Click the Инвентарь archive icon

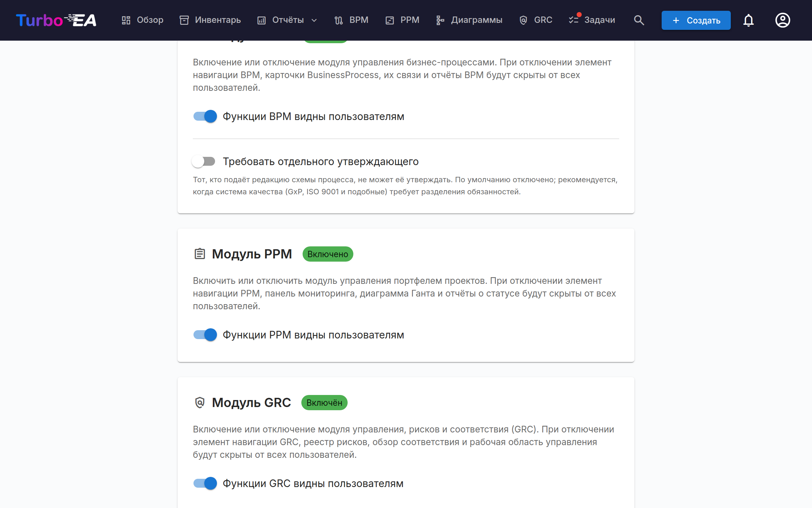click(x=184, y=20)
